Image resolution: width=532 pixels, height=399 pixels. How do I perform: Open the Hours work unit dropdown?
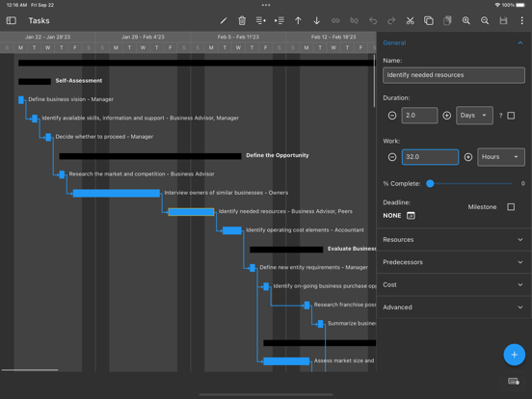click(x=501, y=157)
